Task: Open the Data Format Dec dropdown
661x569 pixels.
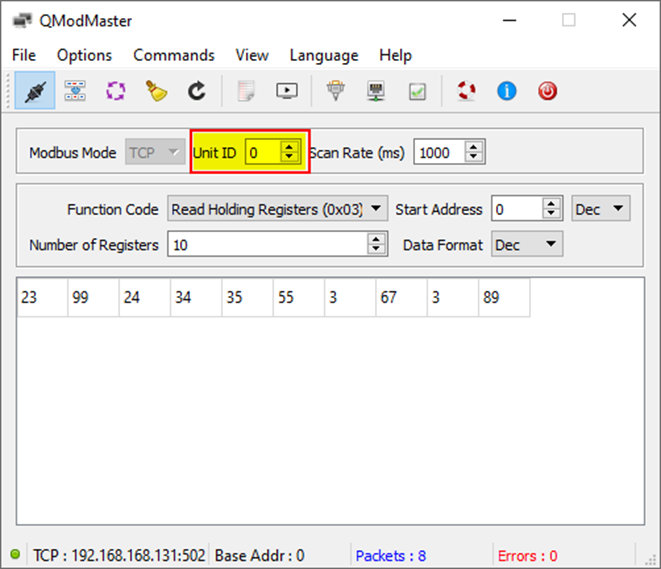Action: [x=527, y=244]
